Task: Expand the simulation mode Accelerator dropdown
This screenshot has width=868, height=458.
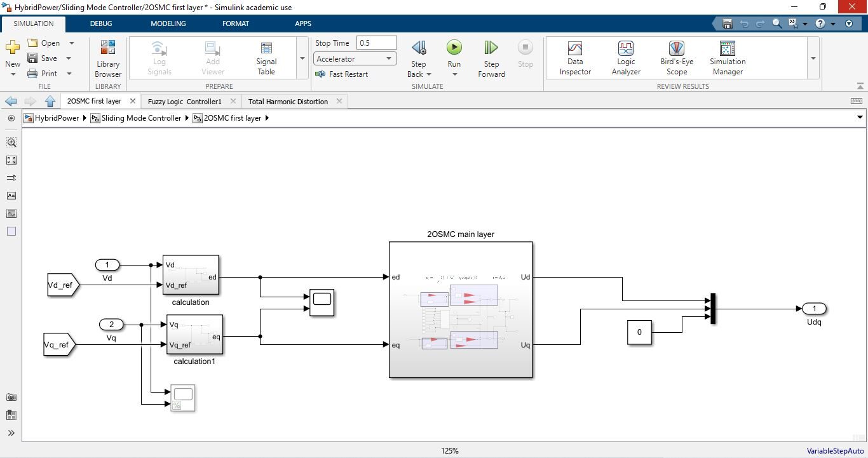Action: coord(389,59)
